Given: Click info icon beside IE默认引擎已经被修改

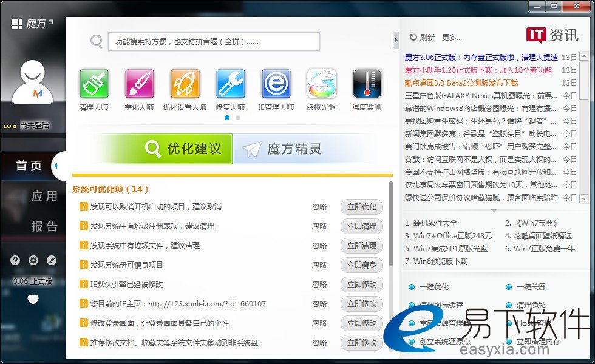Looking at the screenshot, I should click(84, 284).
